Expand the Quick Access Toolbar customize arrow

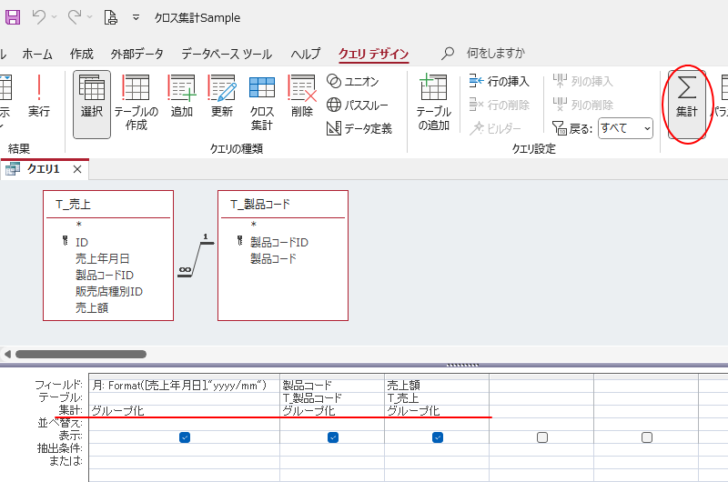(136, 17)
